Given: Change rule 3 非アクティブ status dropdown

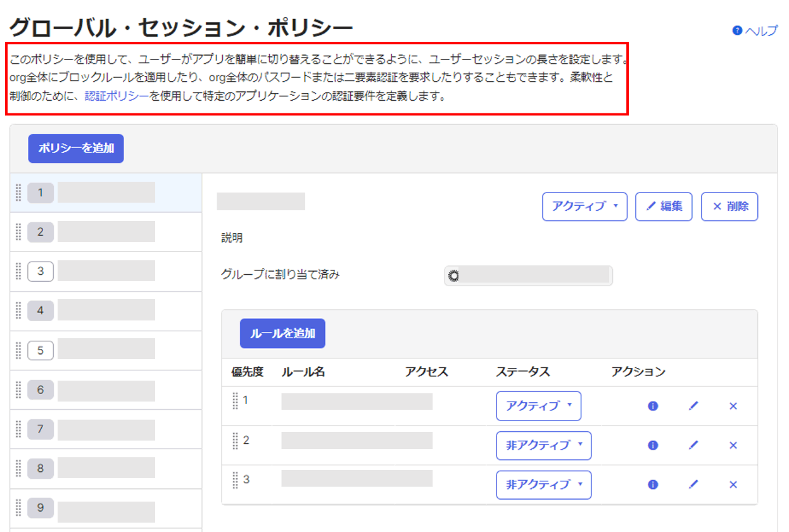Looking at the screenshot, I should (543, 484).
